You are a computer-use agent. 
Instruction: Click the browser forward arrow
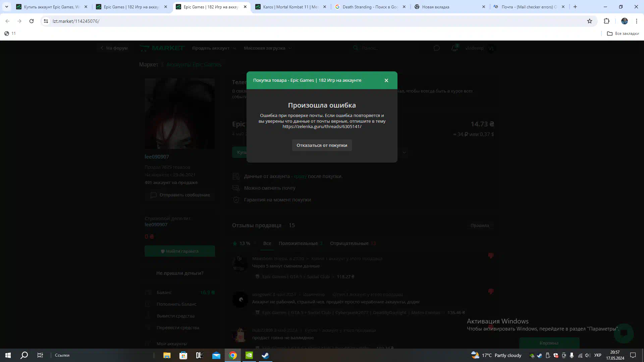[19, 21]
